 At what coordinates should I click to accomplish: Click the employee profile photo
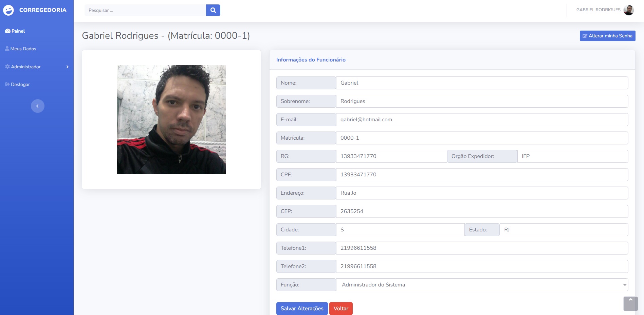(x=171, y=120)
